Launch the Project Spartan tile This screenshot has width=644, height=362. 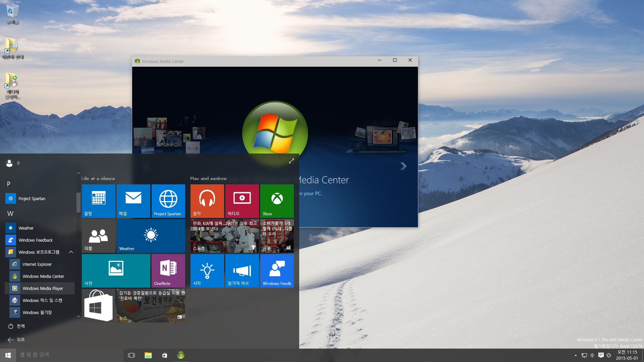tap(168, 201)
